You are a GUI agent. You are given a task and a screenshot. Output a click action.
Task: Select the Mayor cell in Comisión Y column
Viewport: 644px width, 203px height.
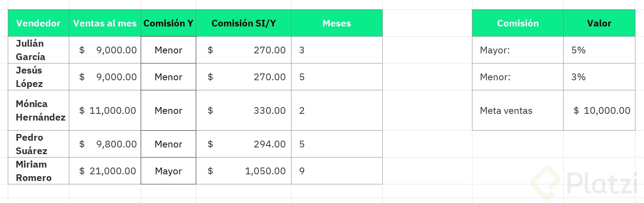click(168, 171)
